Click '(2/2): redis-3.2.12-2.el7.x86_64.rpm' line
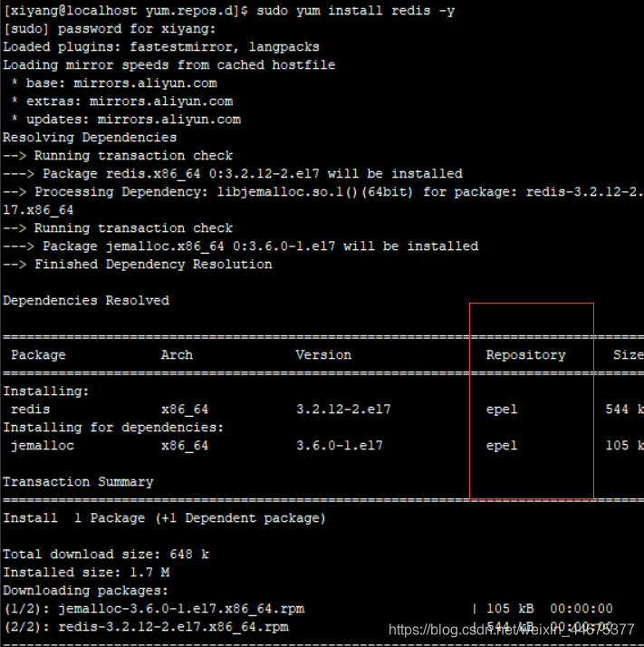644x647 pixels. click(x=147, y=628)
